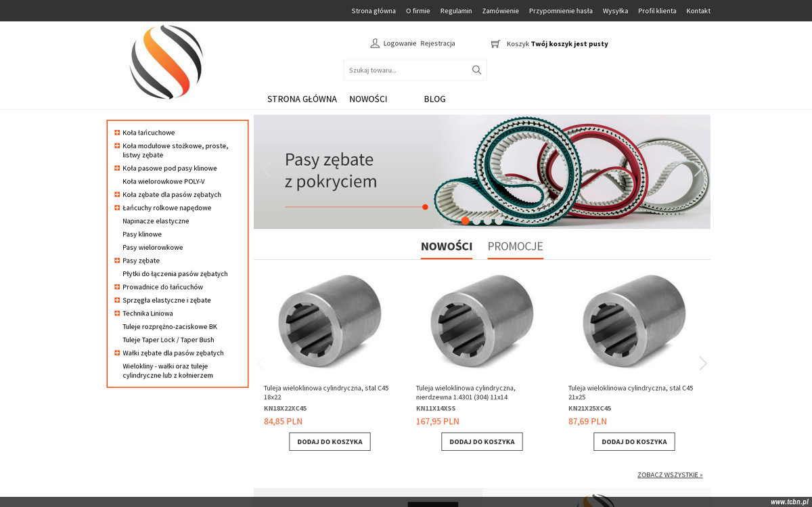Open Wielokliny wałki oraz tuleje category
Screen dimensions: 812x507
click(168, 370)
